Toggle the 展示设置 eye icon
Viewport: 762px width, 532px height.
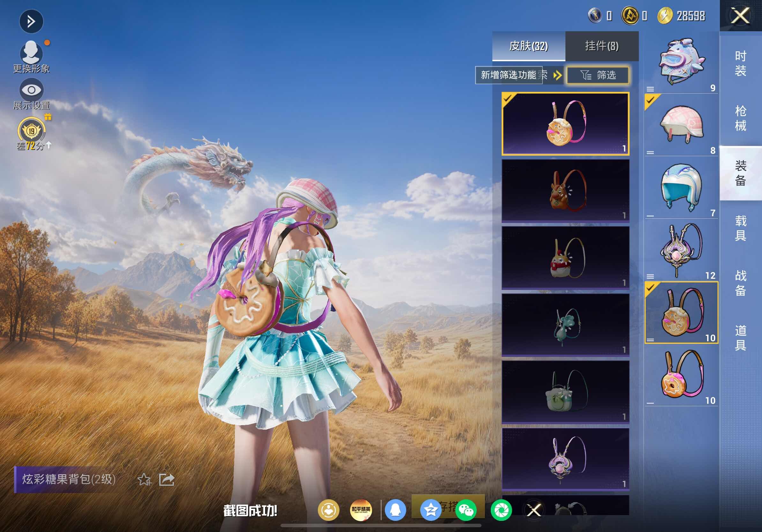[x=32, y=90]
